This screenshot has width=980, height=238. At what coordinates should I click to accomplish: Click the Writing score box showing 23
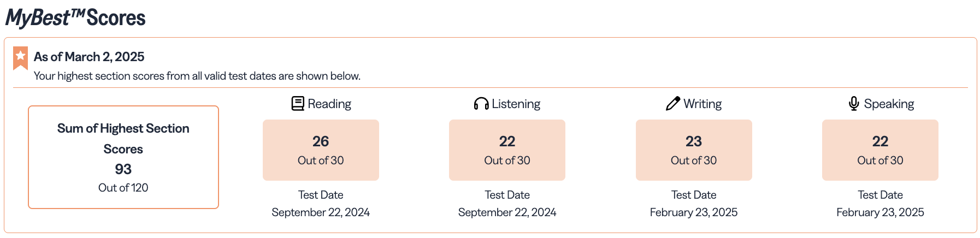(694, 150)
